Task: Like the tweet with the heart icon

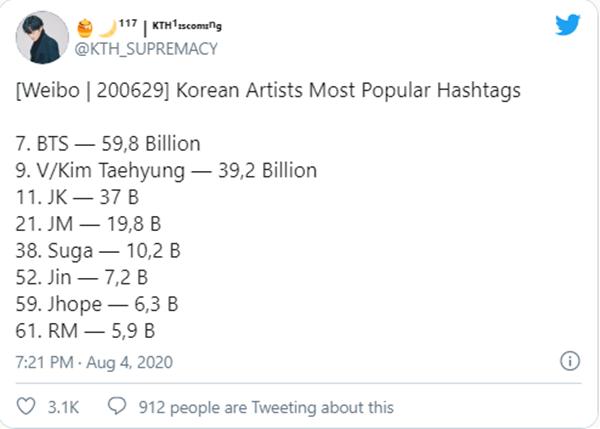Action: [25, 407]
